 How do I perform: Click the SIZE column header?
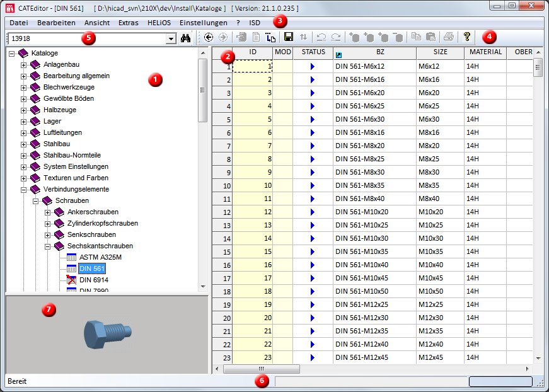pyautogui.click(x=441, y=52)
